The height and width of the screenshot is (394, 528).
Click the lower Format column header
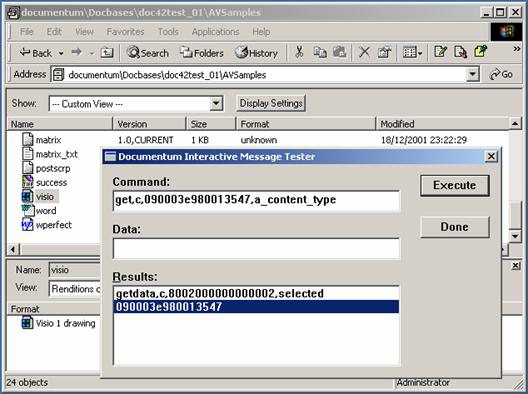pos(54,309)
